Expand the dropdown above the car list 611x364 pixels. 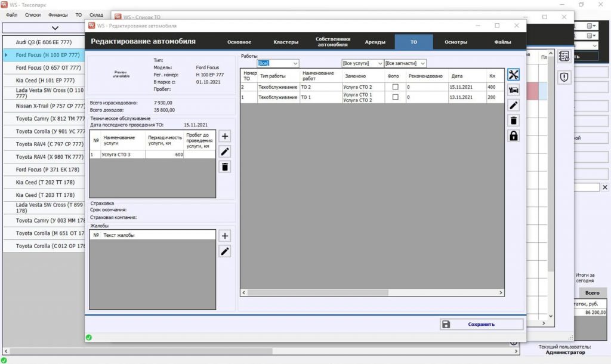coord(55,28)
